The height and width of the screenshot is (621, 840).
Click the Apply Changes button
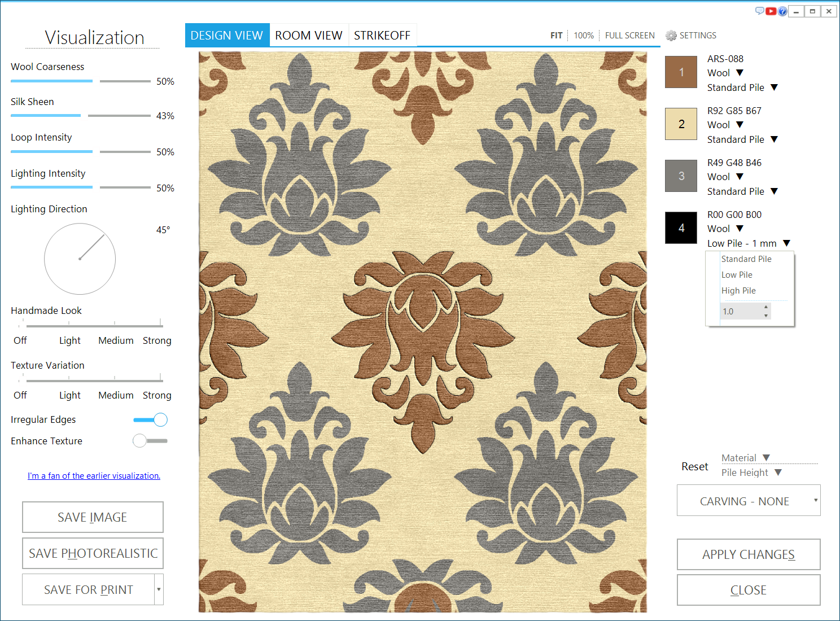749,554
